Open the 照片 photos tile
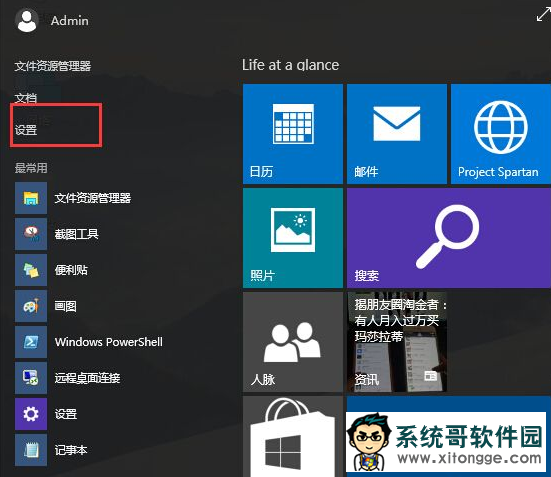551x477 pixels. click(293, 238)
